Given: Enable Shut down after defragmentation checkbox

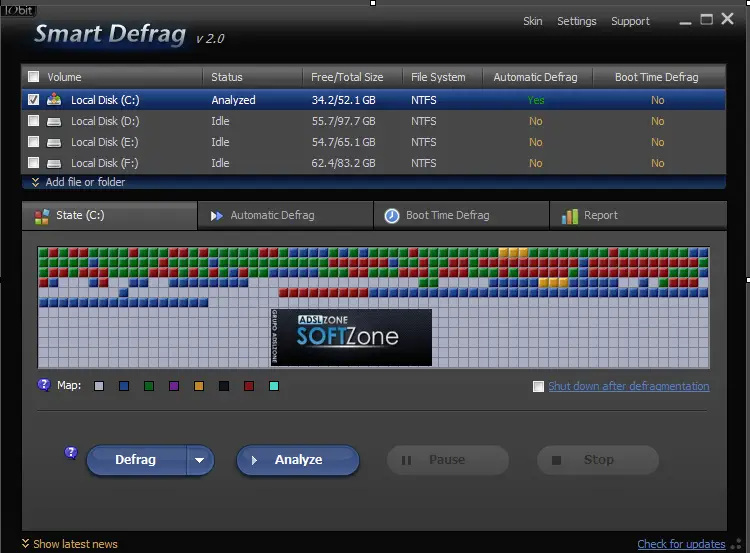Looking at the screenshot, I should click(x=539, y=386).
